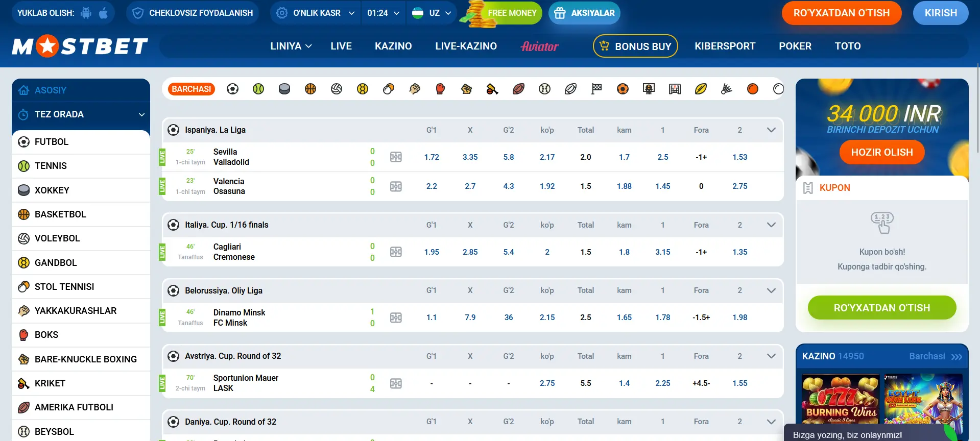The height and width of the screenshot is (441, 980).
Task: Select the hockey puck filter icon
Action: tap(284, 89)
